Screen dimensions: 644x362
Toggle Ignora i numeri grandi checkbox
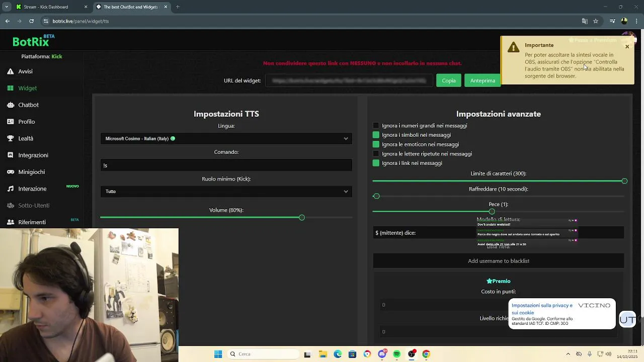[x=376, y=126]
